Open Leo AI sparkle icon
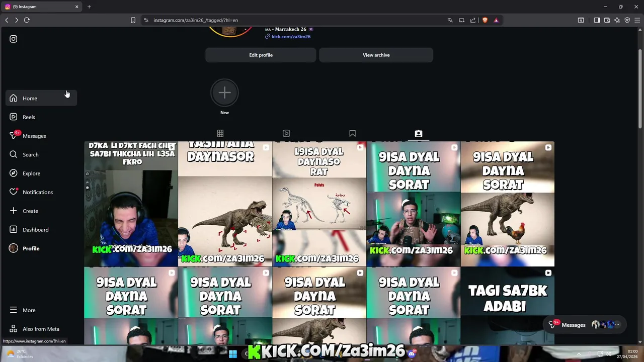Screen dimensions: 644x362 (x=617, y=20)
